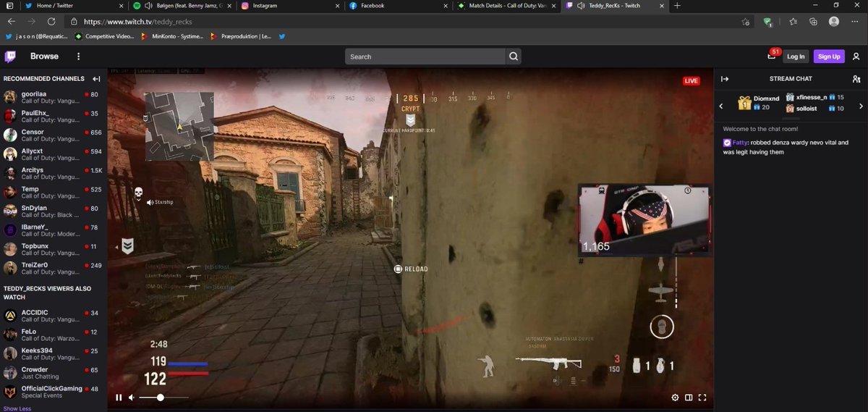Open the Crowder Just Chatting channel

click(x=52, y=373)
